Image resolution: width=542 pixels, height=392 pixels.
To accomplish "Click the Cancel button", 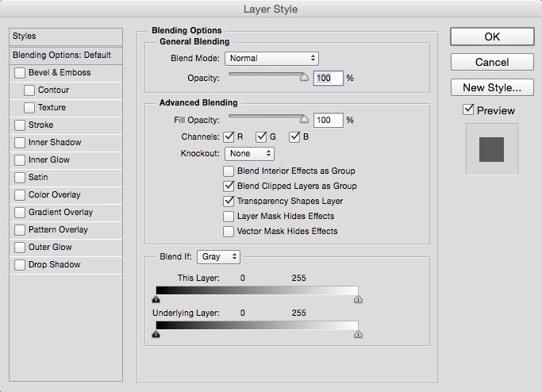I will click(x=492, y=62).
